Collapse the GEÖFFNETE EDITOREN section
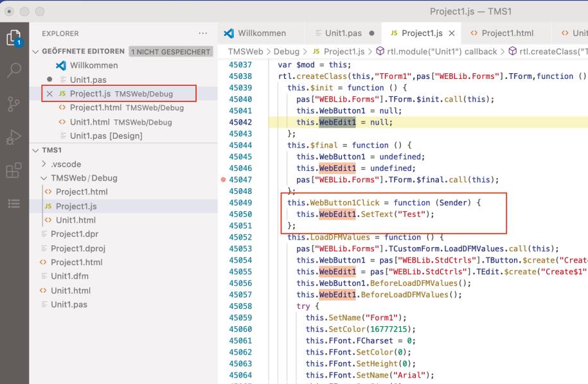Screen dimensions: 588x384 (35, 51)
